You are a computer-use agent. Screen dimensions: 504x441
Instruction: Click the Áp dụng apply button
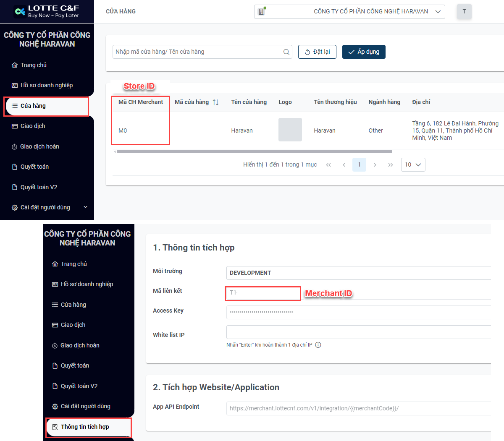[x=364, y=52]
